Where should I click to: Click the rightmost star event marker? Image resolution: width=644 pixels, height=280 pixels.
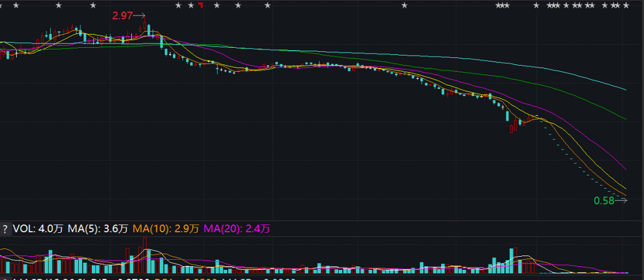[x=627, y=6]
